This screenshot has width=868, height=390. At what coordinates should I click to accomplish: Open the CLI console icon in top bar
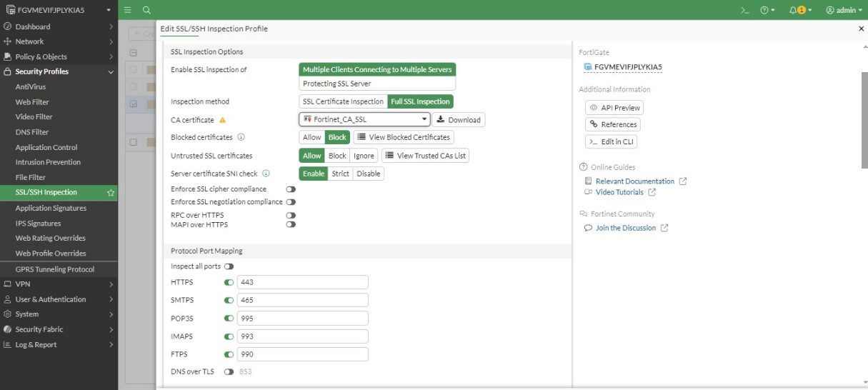point(744,10)
